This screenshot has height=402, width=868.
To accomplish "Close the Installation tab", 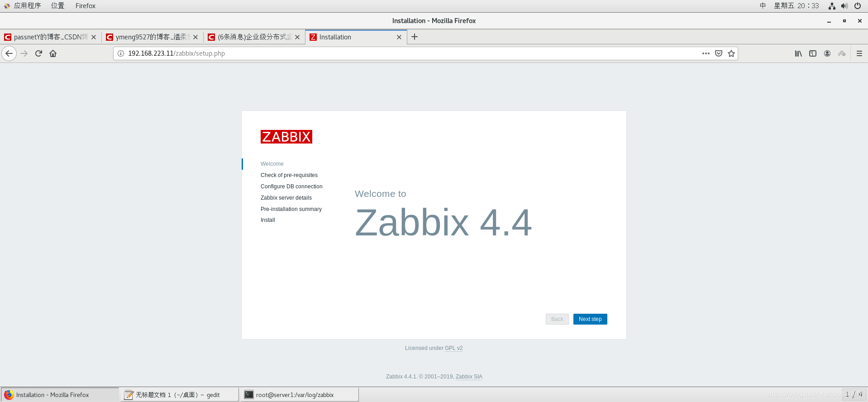I will point(399,37).
